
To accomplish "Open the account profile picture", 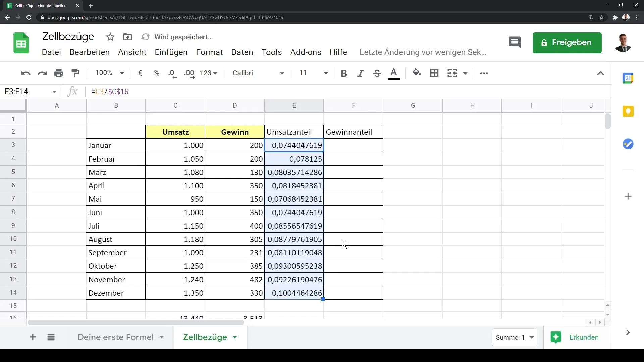I will coord(623,43).
